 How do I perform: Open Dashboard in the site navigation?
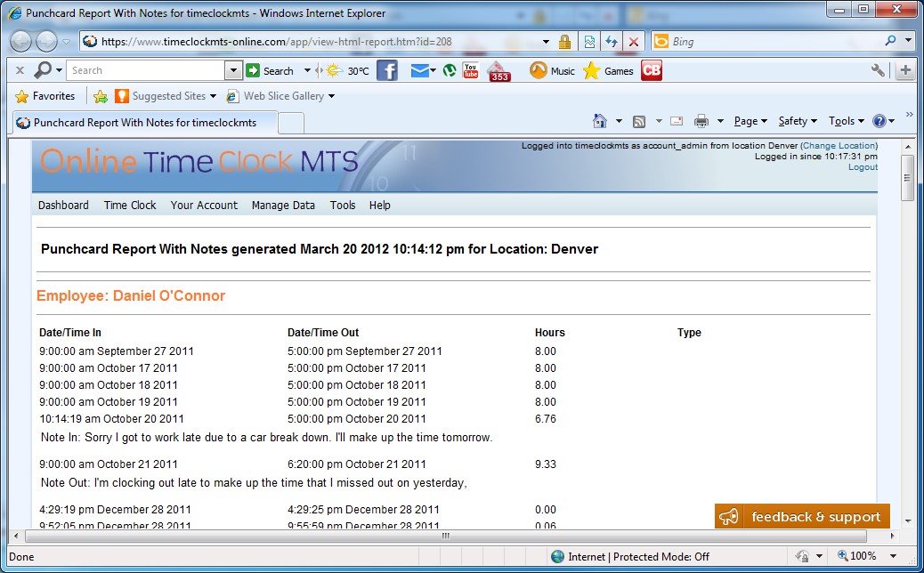click(x=63, y=206)
